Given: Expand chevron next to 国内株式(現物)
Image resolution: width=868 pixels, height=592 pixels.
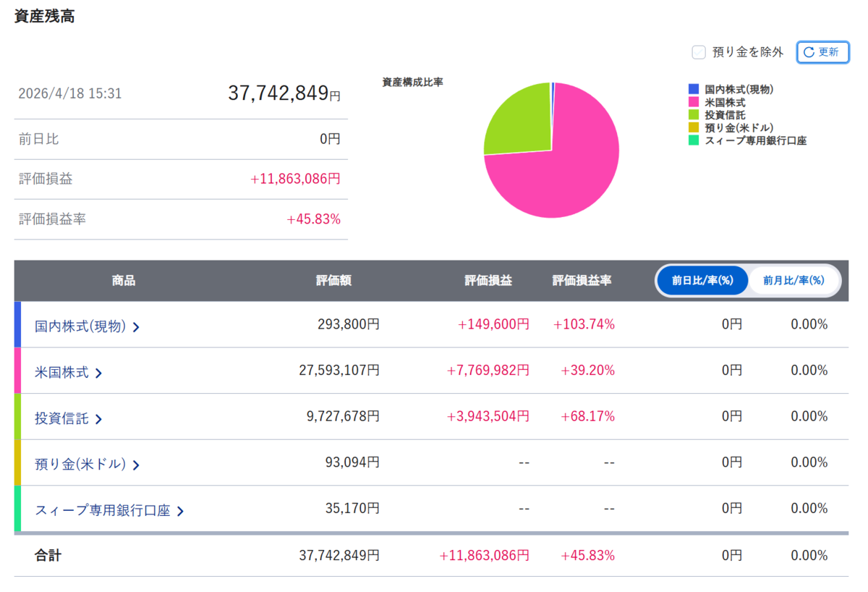Looking at the screenshot, I should pyautogui.click(x=136, y=327).
